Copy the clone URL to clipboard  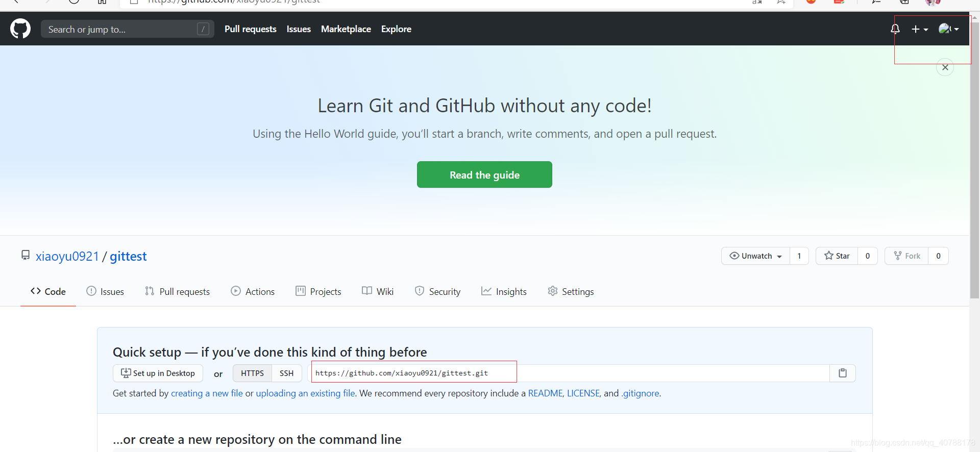tap(843, 373)
